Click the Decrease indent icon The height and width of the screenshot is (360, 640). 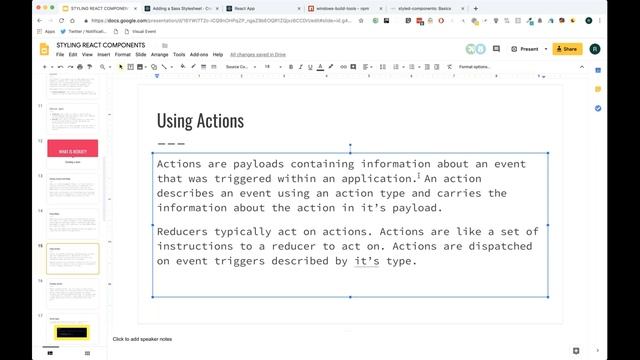coord(427,67)
